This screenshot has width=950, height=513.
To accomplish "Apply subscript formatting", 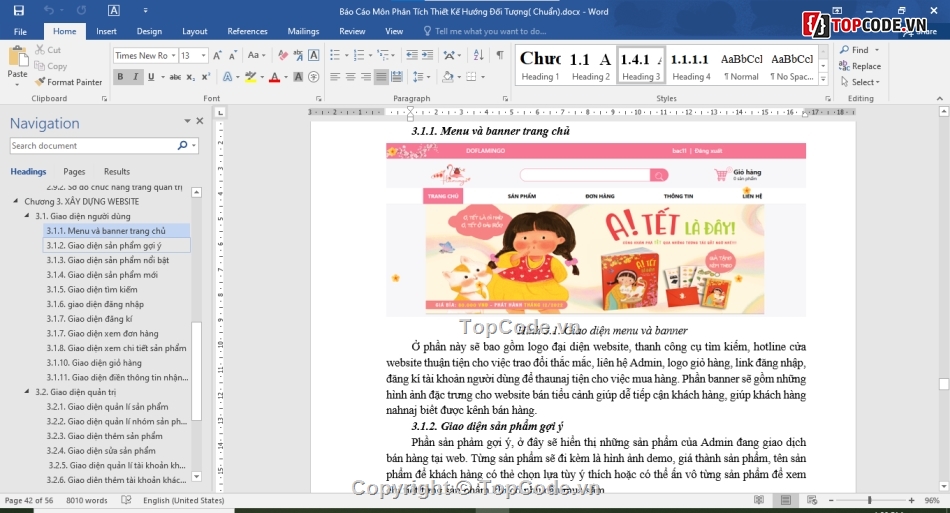I will pyautogui.click(x=192, y=77).
